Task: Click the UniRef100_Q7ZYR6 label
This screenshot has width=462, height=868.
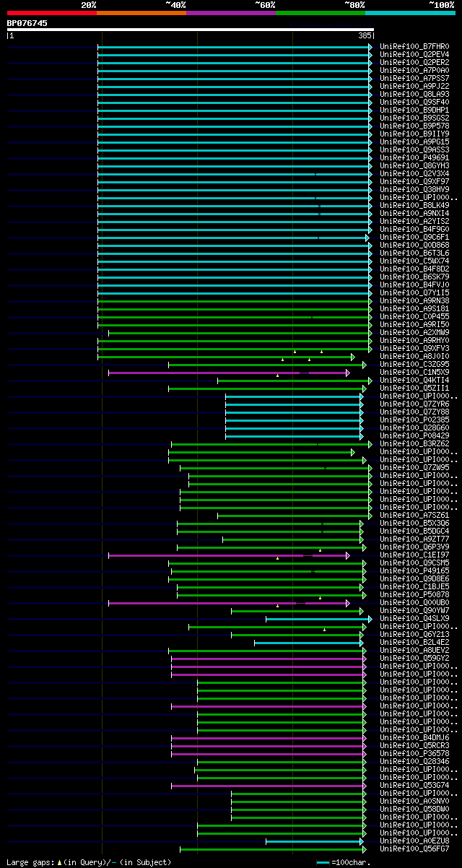Action: (414, 404)
